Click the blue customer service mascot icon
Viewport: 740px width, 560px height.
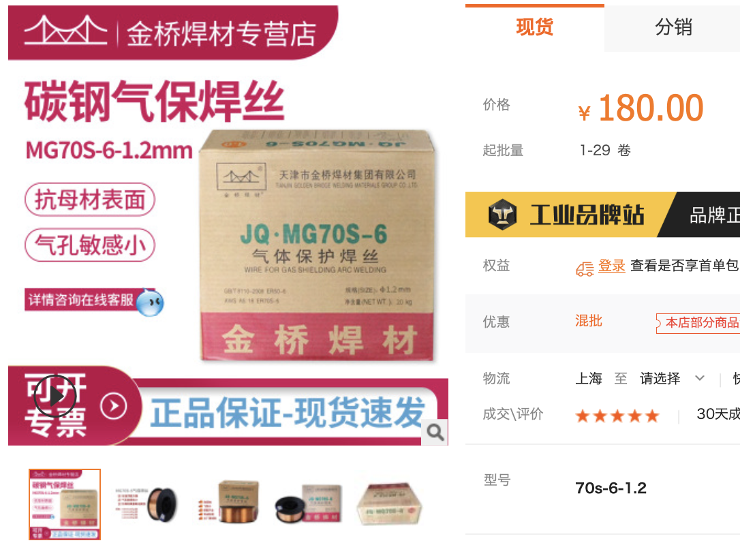150,302
